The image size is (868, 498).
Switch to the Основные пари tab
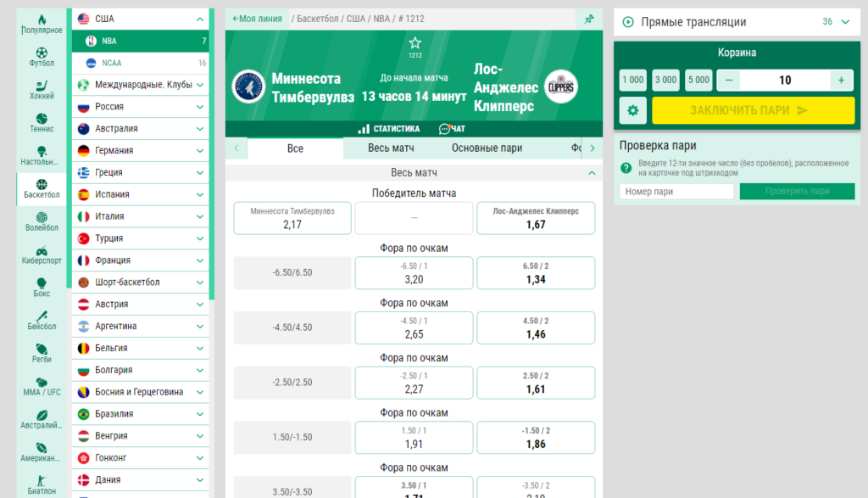pos(487,148)
